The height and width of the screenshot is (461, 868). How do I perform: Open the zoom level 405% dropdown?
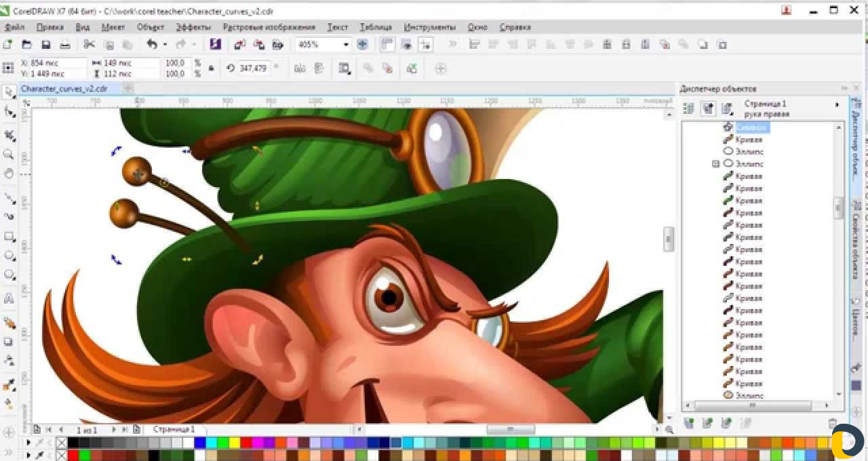point(346,45)
